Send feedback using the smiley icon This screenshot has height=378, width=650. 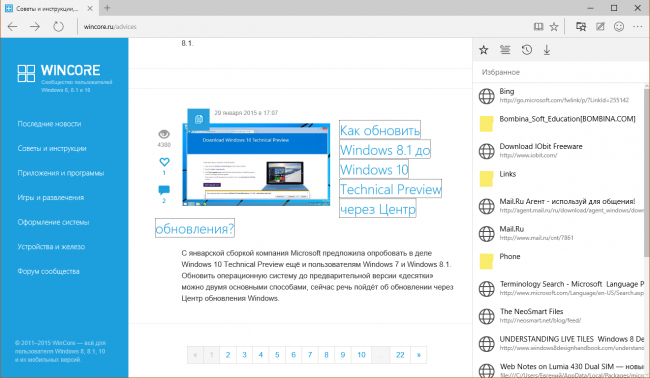tap(619, 27)
